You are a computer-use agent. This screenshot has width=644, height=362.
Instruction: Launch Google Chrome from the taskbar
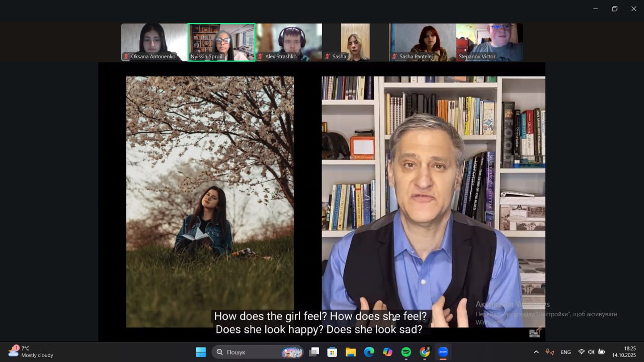click(425, 352)
